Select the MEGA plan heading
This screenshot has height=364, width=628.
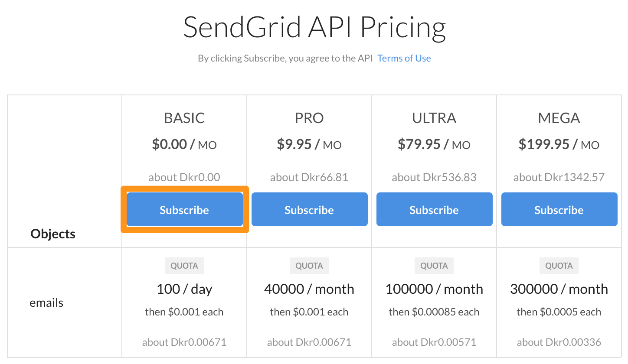(x=559, y=118)
